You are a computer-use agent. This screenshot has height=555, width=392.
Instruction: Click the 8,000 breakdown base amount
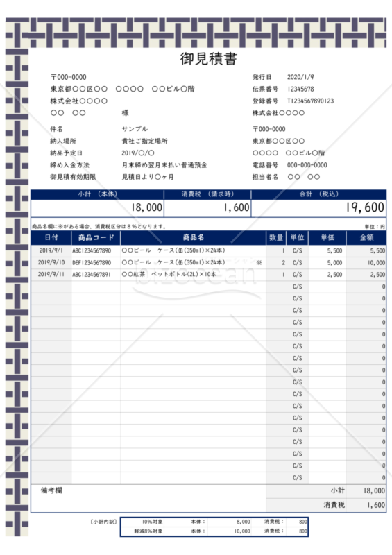click(x=244, y=522)
